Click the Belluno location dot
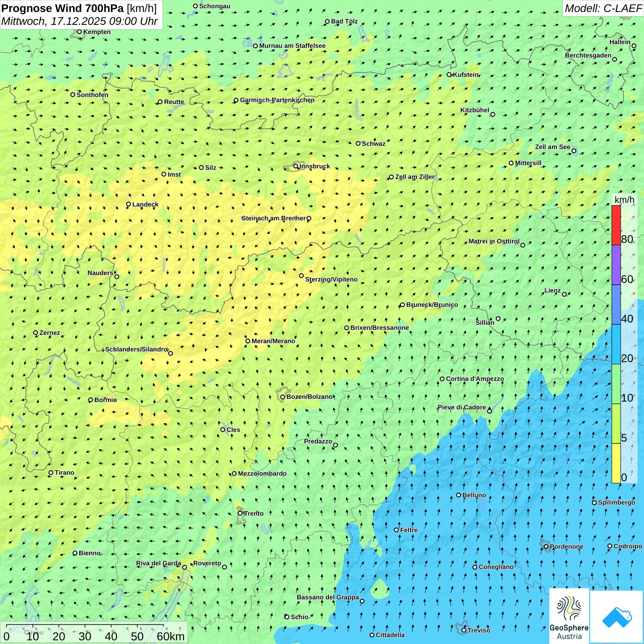This screenshot has width=644, height=644. (459, 495)
